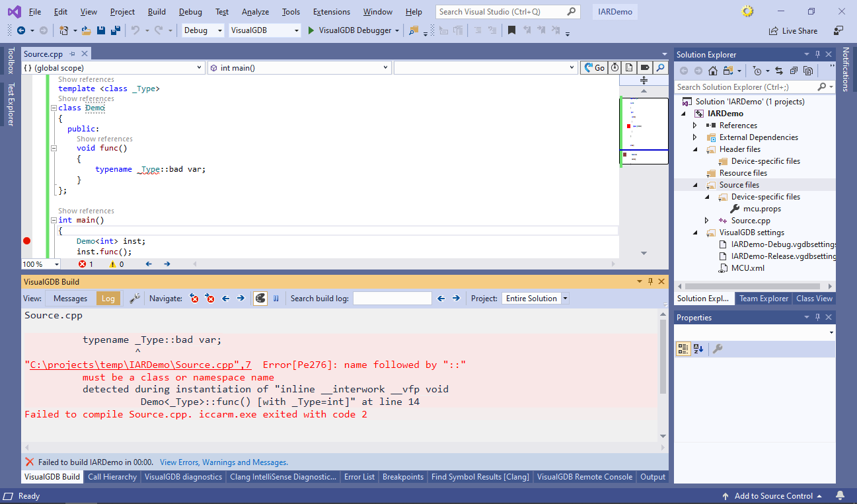The width and height of the screenshot is (857, 504).
Task: Click the Save All icon
Action: click(x=115, y=30)
